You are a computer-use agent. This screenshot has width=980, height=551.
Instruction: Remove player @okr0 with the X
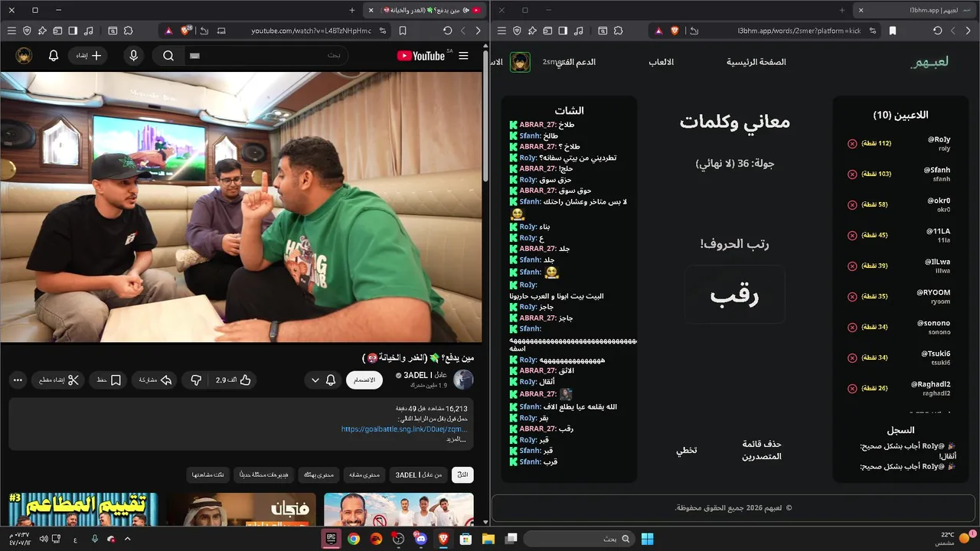852,205
